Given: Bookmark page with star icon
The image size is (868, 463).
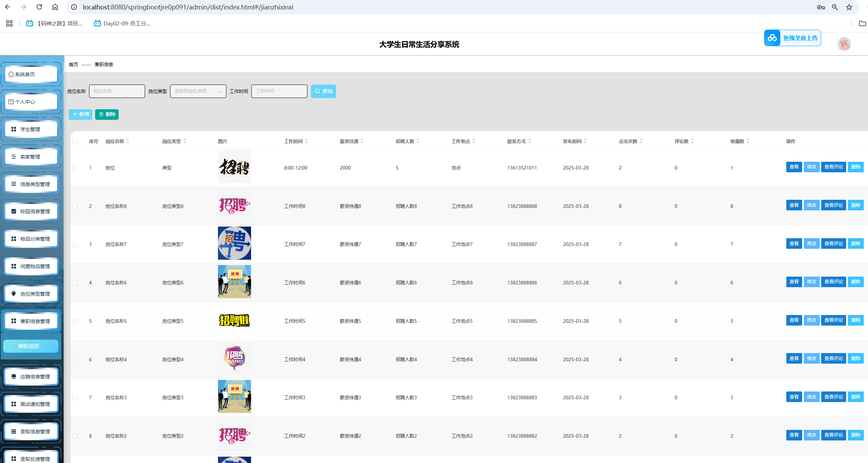Looking at the screenshot, I should click(x=849, y=7).
